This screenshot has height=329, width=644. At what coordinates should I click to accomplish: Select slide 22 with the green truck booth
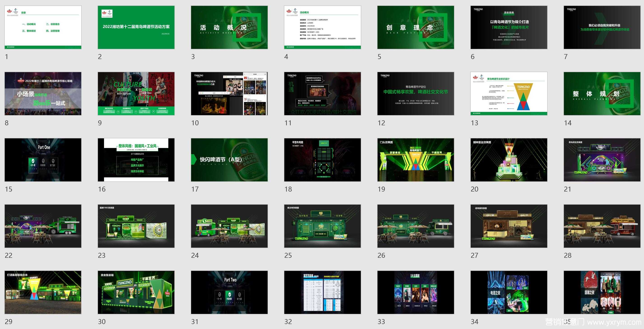(x=43, y=226)
